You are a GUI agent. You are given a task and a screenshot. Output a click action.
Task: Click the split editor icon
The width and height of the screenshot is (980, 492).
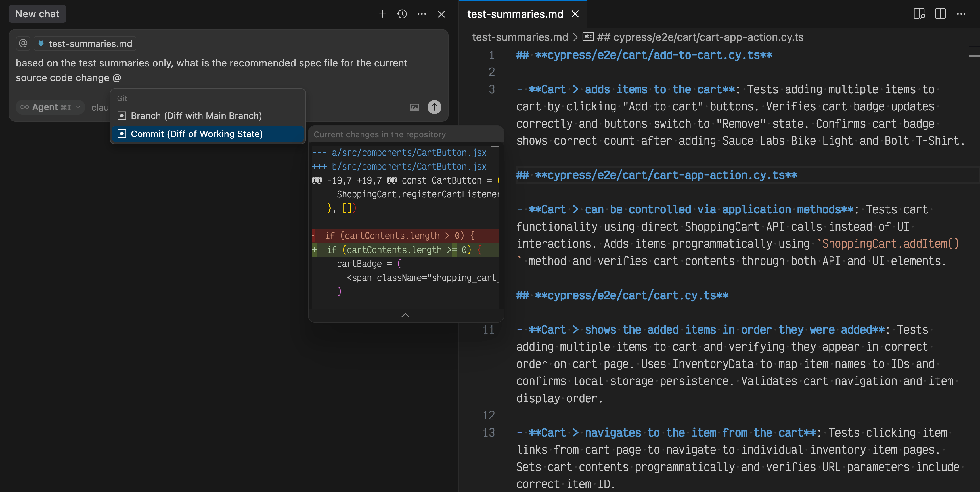click(940, 14)
